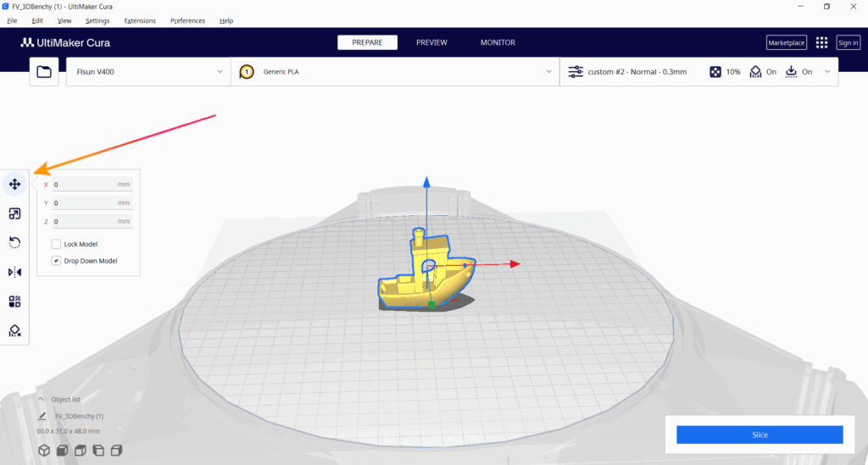The width and height of the screenshot is (868, 465).
Task: Click the print settings sliders icon
Action: tap(576, 72)
